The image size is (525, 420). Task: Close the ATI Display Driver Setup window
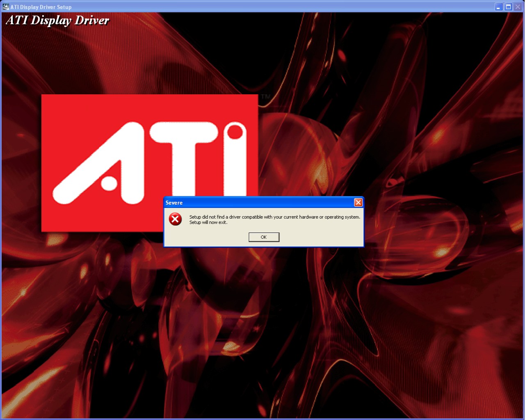[518, 7]
